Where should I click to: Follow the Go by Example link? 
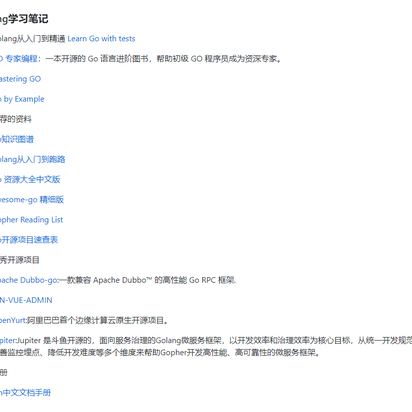22,99
